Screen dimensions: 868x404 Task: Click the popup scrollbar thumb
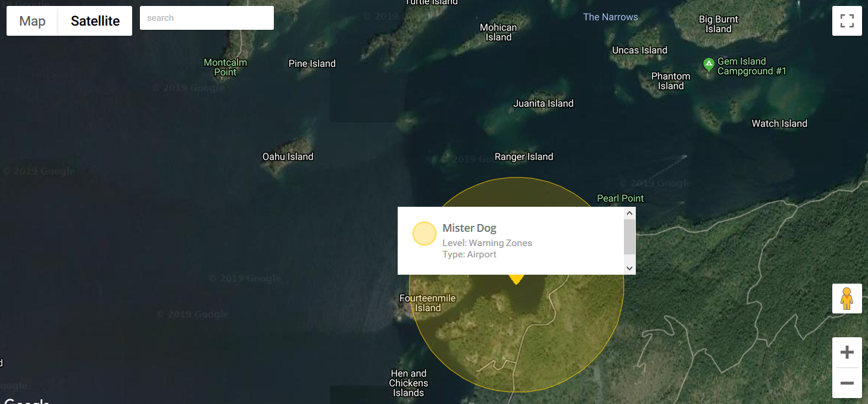click(630, 237)
